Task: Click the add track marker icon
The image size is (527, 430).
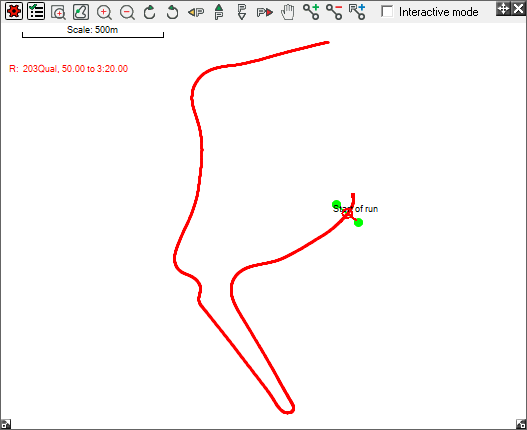Action: pyautogui.click(x=311, y=12)
